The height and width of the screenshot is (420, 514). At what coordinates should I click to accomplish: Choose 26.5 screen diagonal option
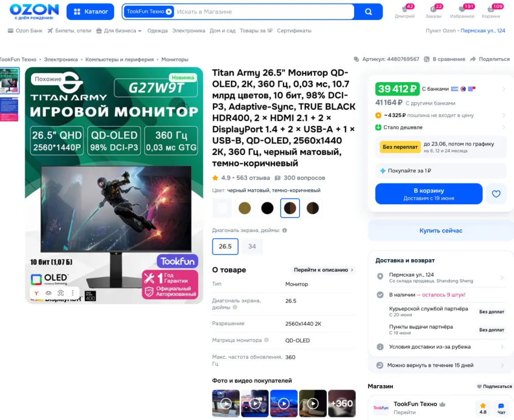point(225,246)
